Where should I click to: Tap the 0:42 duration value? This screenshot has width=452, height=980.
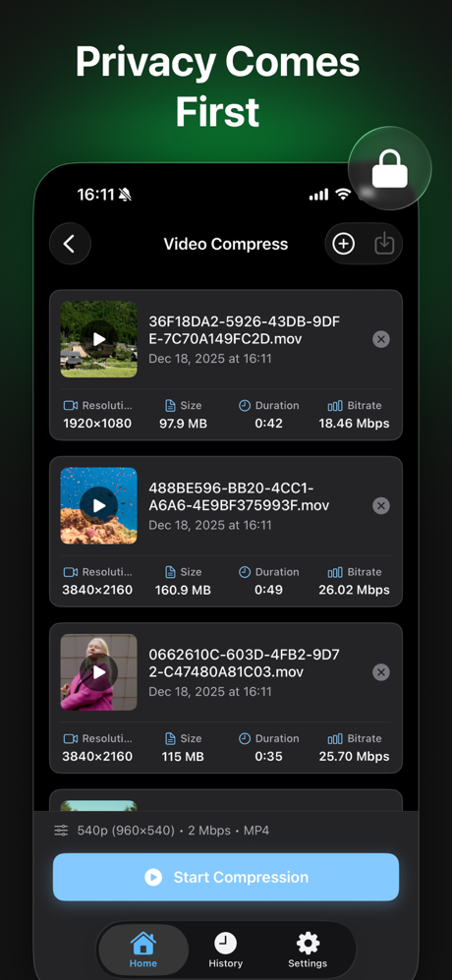(269, 423)
